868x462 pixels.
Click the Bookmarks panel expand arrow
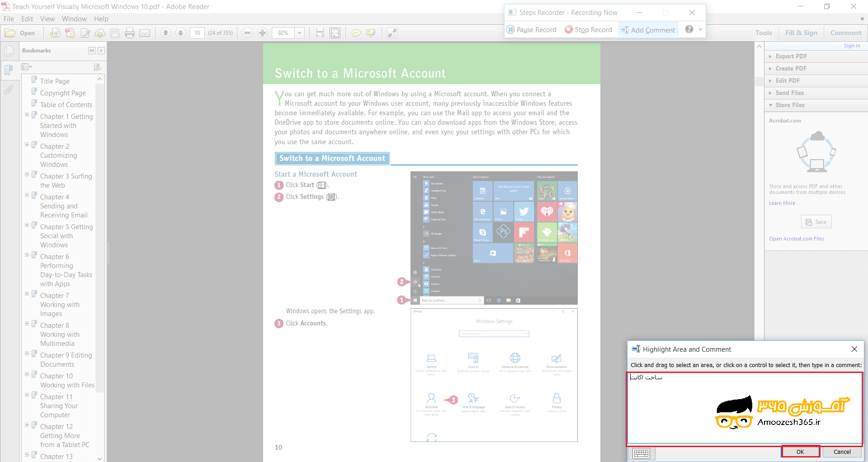tap(101, 51)
